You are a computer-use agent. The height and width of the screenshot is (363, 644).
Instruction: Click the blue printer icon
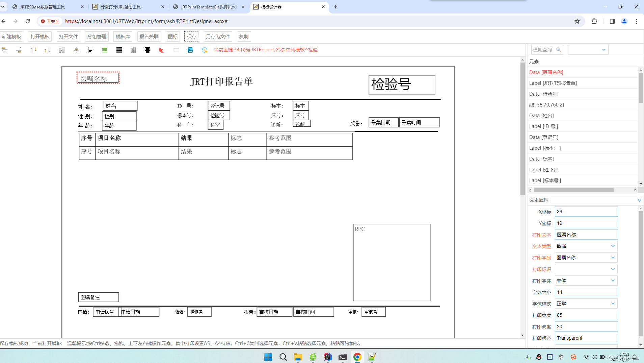(x=190, y=50)
